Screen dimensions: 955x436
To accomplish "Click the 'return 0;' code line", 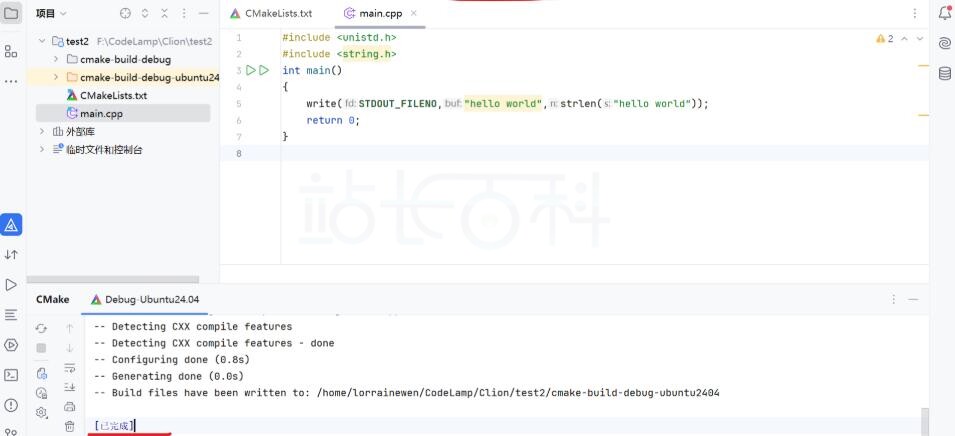I will (x=333, y=120).
